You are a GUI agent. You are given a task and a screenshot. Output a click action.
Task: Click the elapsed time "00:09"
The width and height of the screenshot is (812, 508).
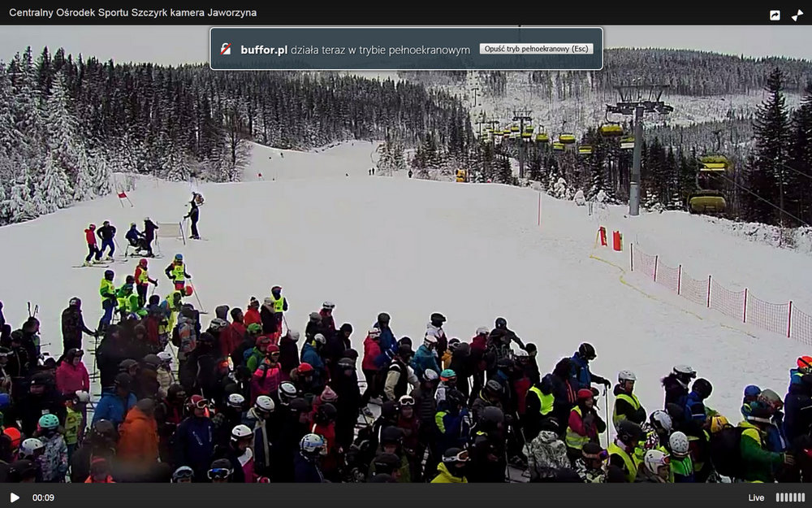44,497
